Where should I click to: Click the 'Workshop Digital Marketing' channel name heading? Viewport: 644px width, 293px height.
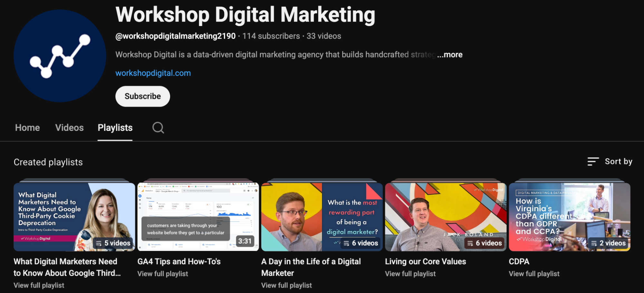click(x=245, y=15)
